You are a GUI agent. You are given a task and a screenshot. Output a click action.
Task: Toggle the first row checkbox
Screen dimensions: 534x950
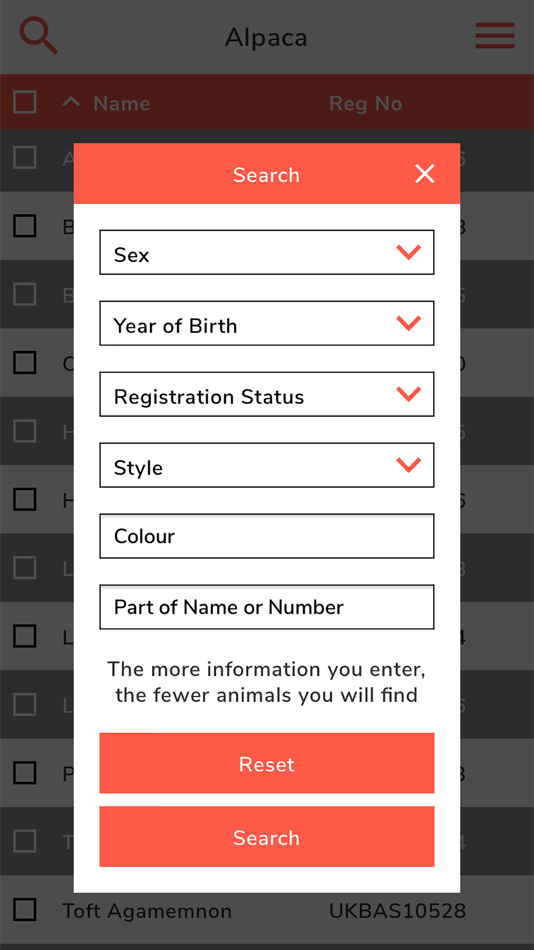25,158
